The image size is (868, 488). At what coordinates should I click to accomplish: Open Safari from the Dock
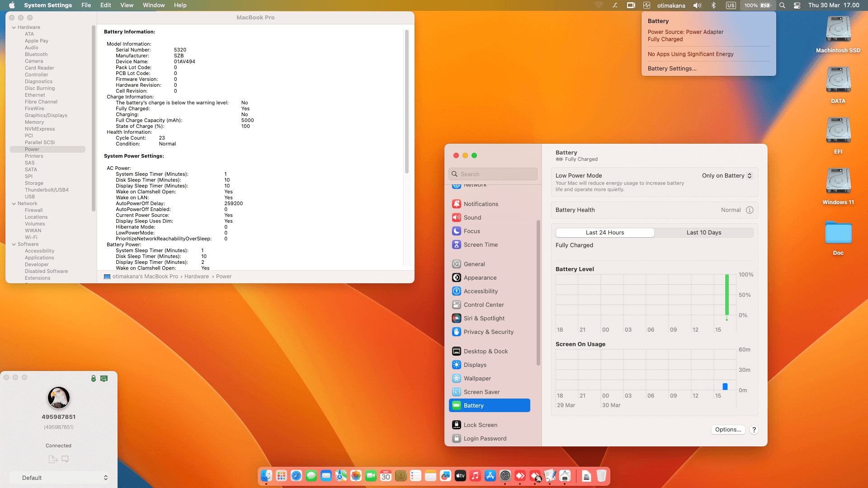(296, 476)
